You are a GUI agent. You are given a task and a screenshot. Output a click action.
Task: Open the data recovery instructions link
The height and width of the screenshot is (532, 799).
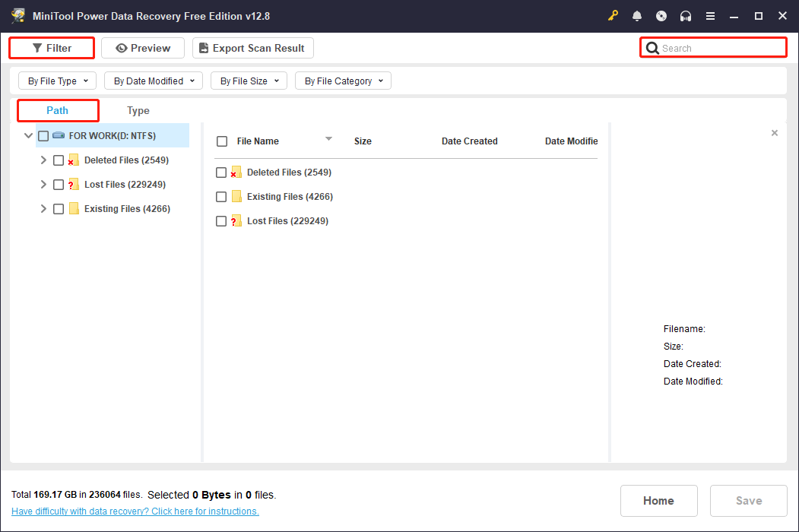click(135, 511)
